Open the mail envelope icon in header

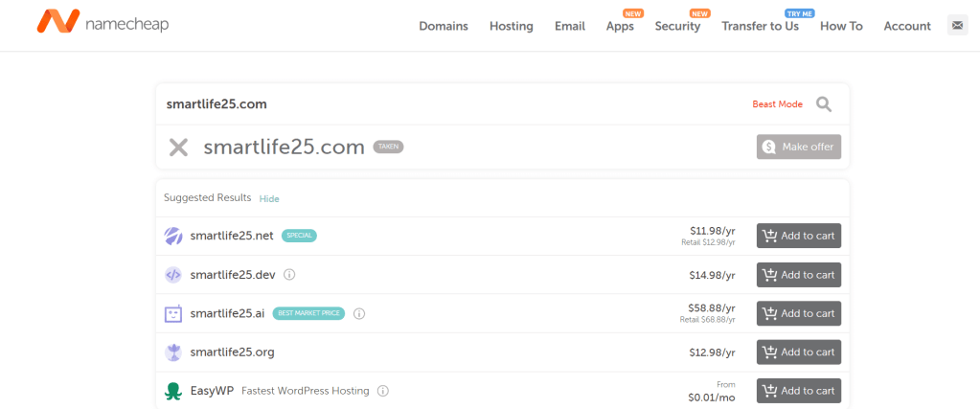click(x=958, y=25)
